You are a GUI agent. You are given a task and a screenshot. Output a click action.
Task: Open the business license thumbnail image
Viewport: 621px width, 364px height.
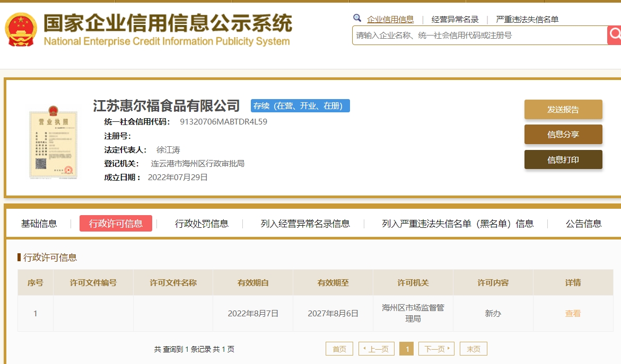[x=54, y=143]
